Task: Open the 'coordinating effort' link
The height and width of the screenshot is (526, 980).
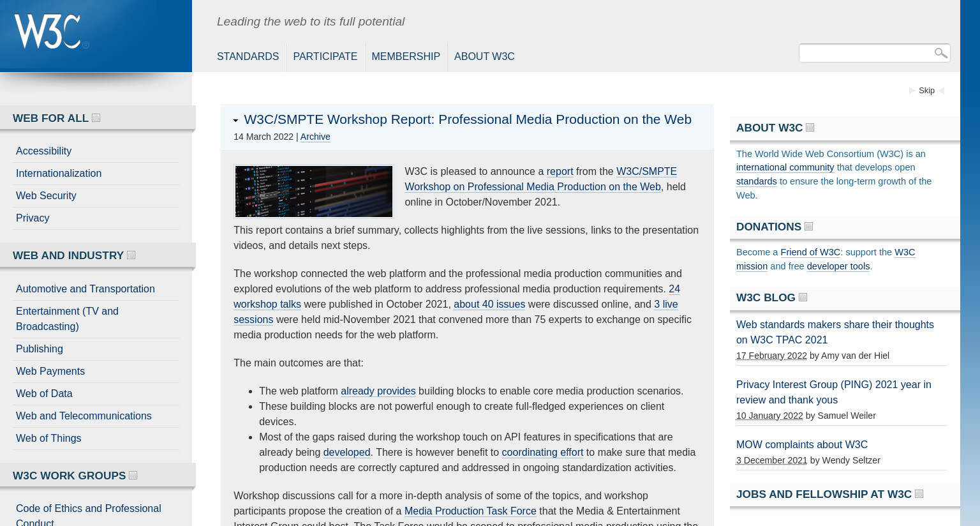Action: pos(542,453)
